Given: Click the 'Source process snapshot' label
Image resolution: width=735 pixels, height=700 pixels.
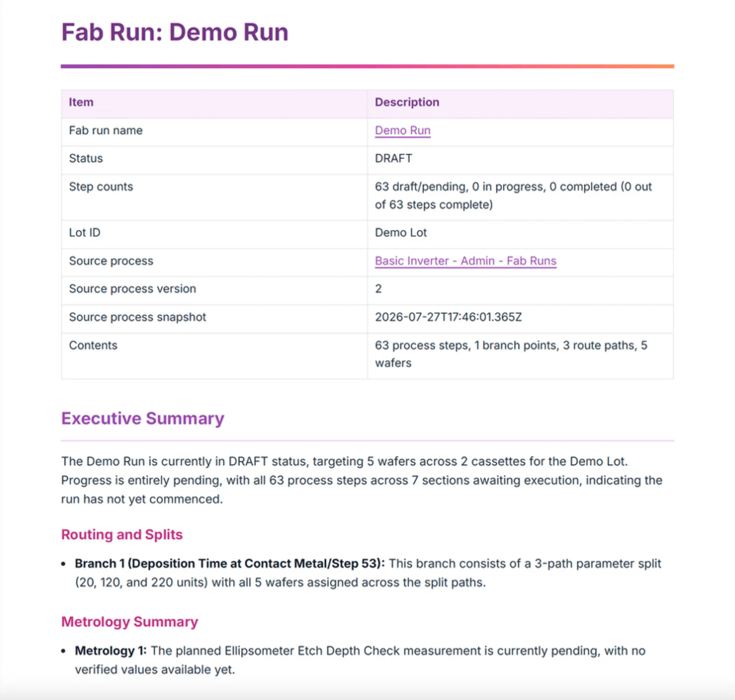Looking at the screenshot, I should [137, 317].
